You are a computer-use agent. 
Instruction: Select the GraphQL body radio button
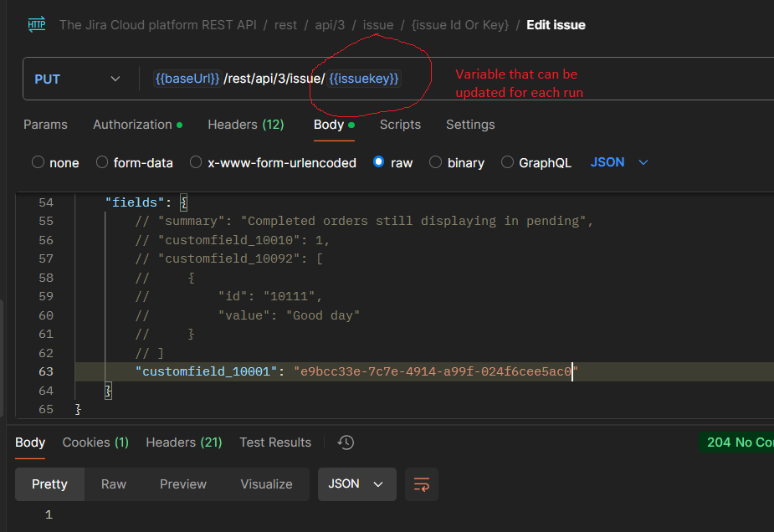tap(507, 162)
